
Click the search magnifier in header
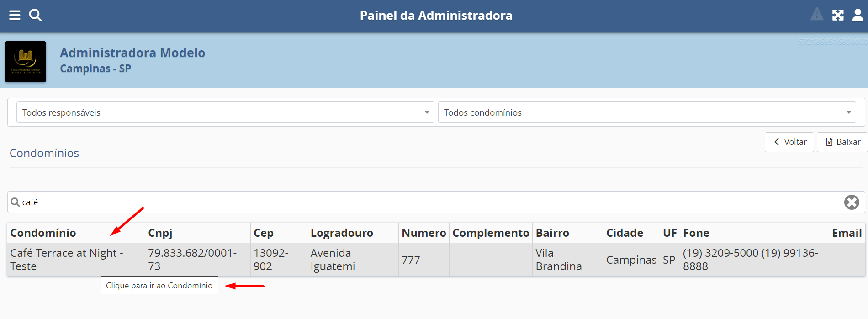coord(35,15)
